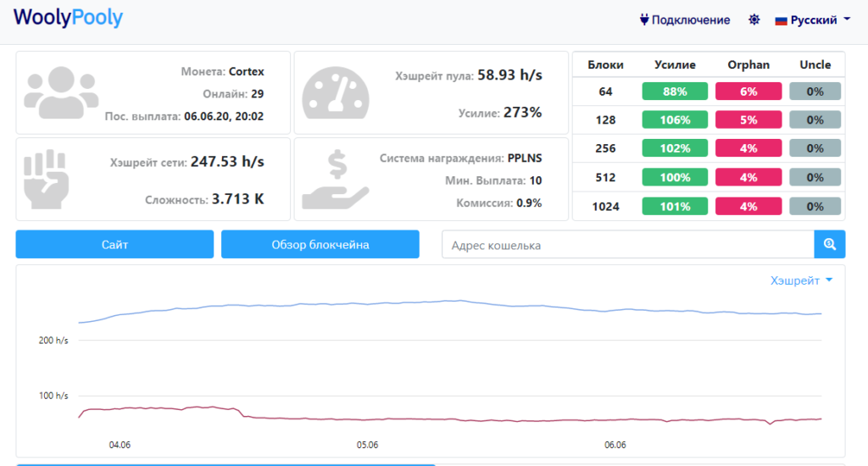This screenshot has height=466, width=868.
Task: Expand the Хэшрейт chart dropdown
Action: coord(801,280)
